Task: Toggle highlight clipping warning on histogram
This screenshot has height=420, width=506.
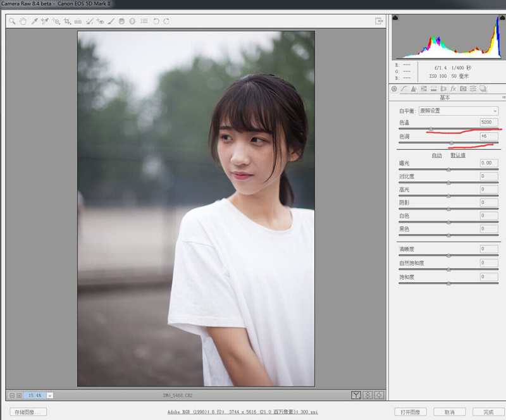Action: click(503, 18)
